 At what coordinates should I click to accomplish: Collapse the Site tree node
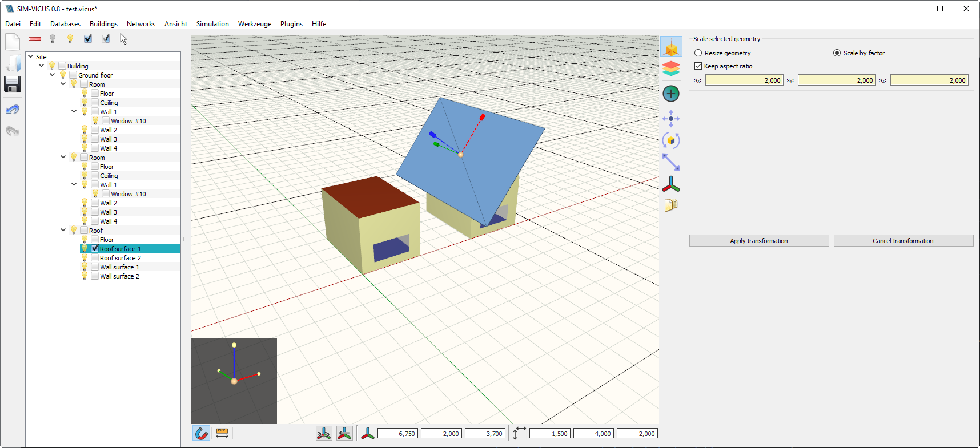click(31, 56)
